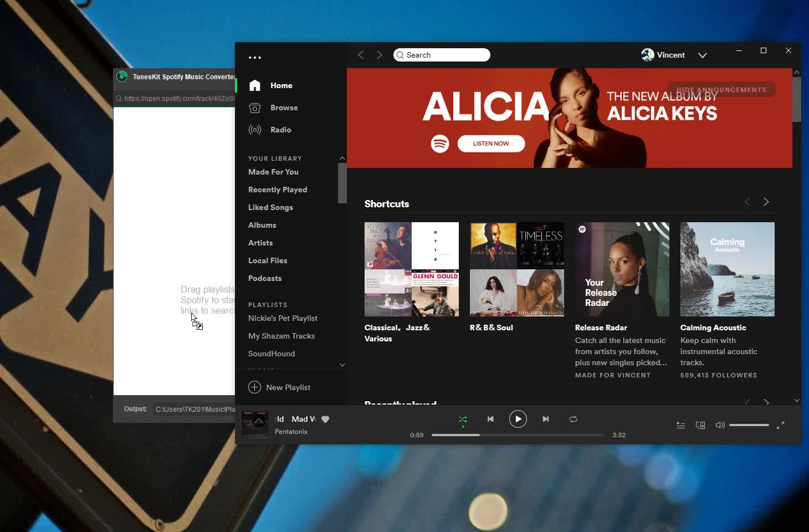This screenshot has height=532, width=809.
Task: Open the play Queue
Action: click(x=681, y=426)
